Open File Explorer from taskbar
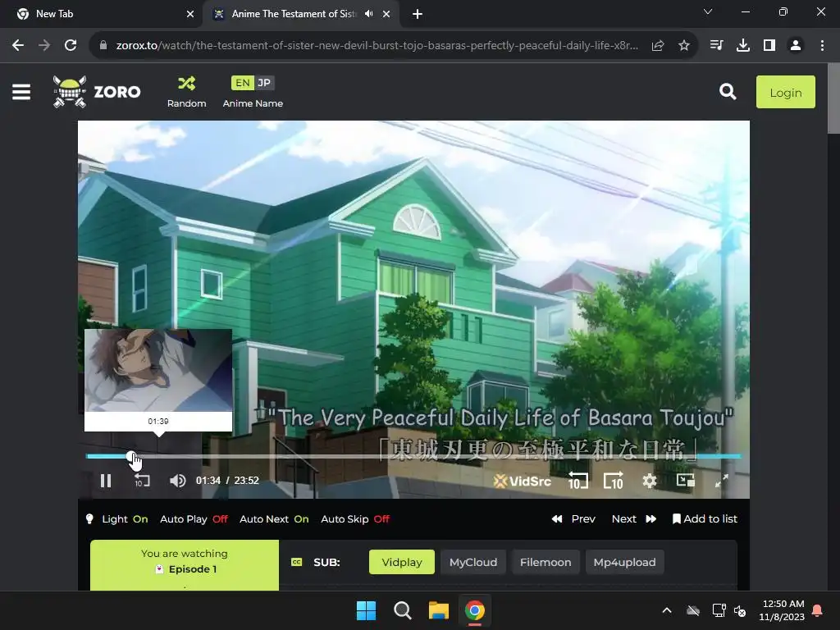 point(438,610)
